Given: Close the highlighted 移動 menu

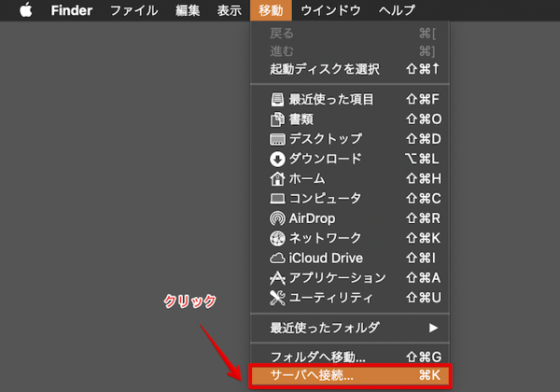Looking at the screenshot, I should 271,10.
